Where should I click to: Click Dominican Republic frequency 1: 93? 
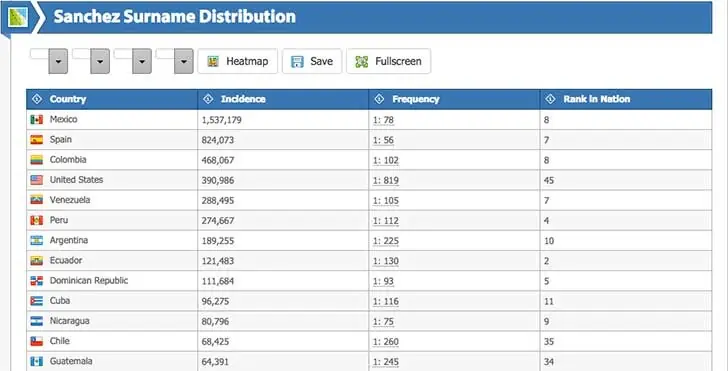384,281
